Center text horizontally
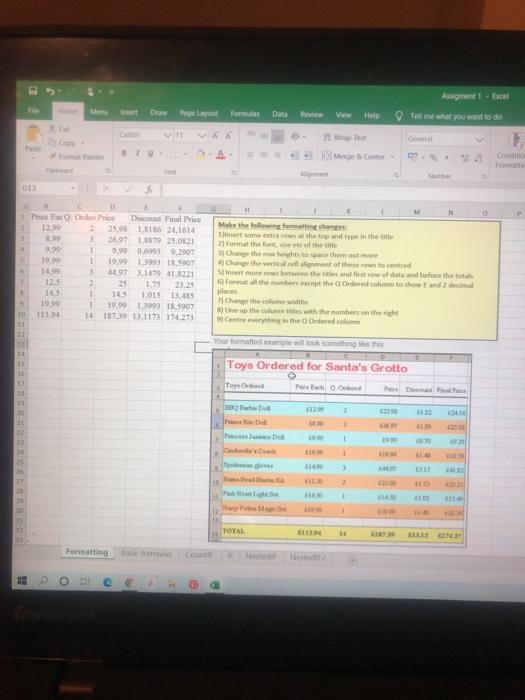 point(264,155)
